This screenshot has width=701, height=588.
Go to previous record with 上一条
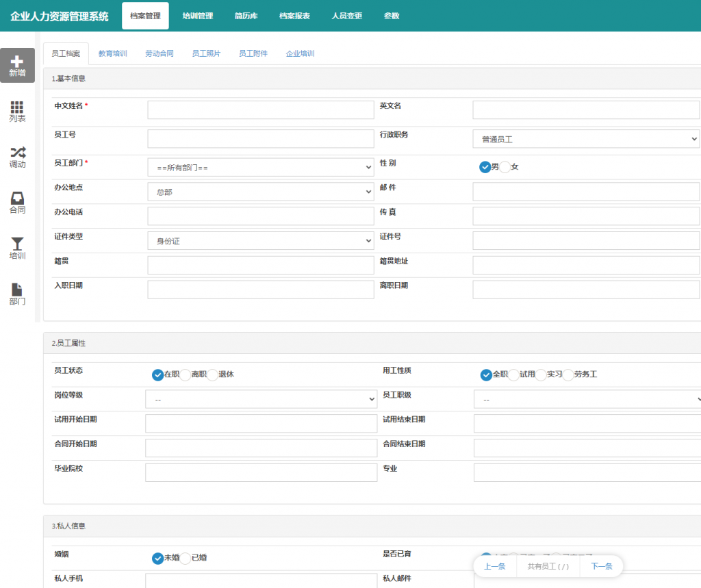pos(495,567)
